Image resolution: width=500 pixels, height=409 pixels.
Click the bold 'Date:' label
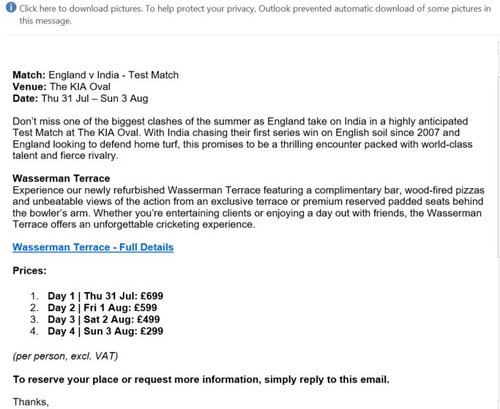(x=25, y=98)
